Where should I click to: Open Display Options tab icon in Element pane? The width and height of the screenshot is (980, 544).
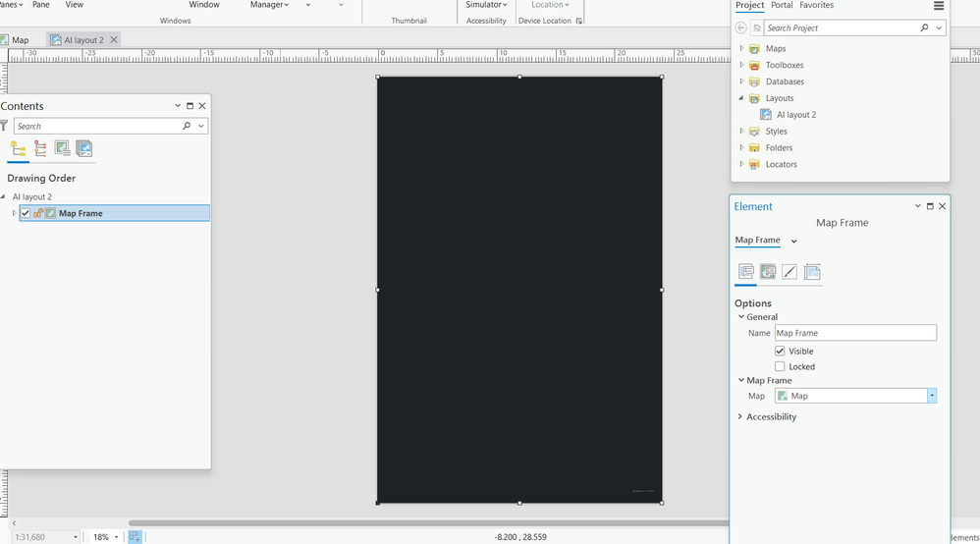click(768, 271)
